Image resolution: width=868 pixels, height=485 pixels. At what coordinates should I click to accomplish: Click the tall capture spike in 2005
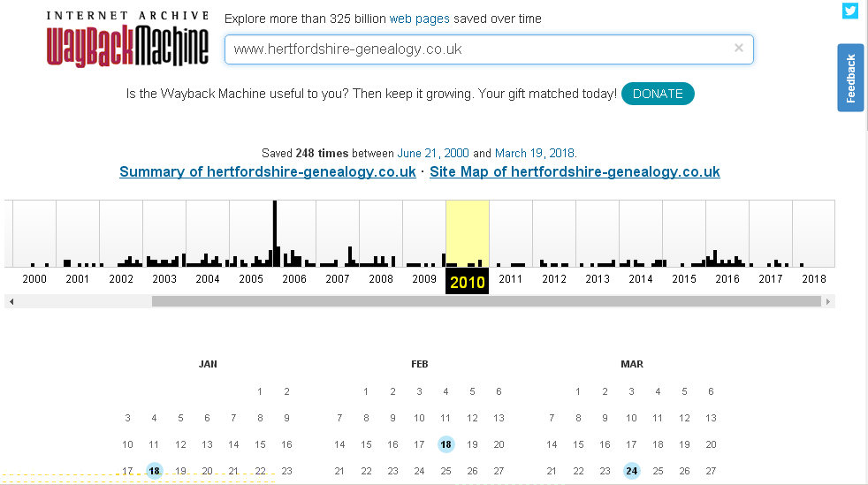275,233
